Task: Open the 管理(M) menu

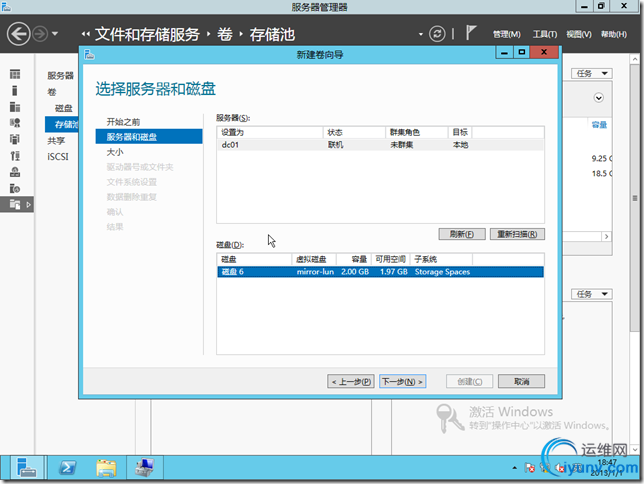Action: [x=506, y=35]
